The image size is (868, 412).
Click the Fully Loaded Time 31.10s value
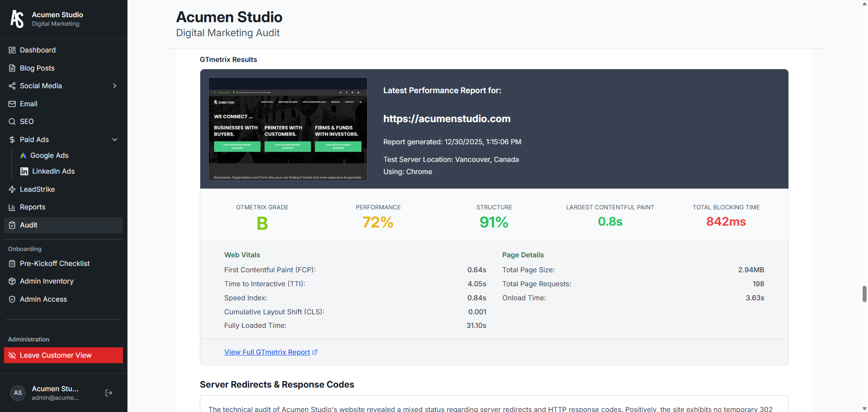point(476,326)
